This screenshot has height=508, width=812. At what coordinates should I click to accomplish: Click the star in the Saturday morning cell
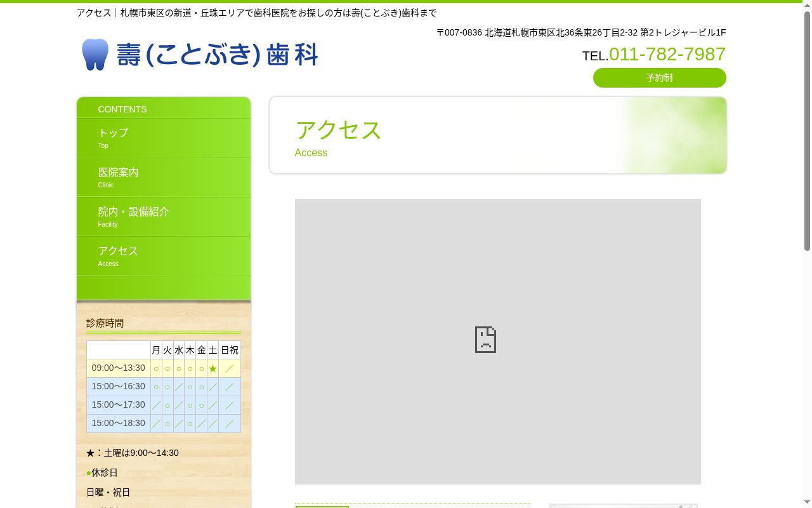click(x=213, y=368)
